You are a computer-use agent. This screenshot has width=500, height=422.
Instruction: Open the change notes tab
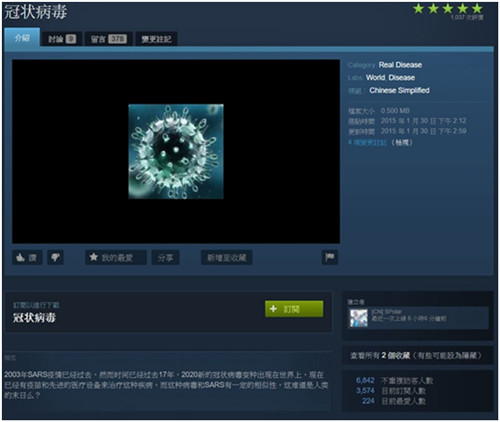156,39
